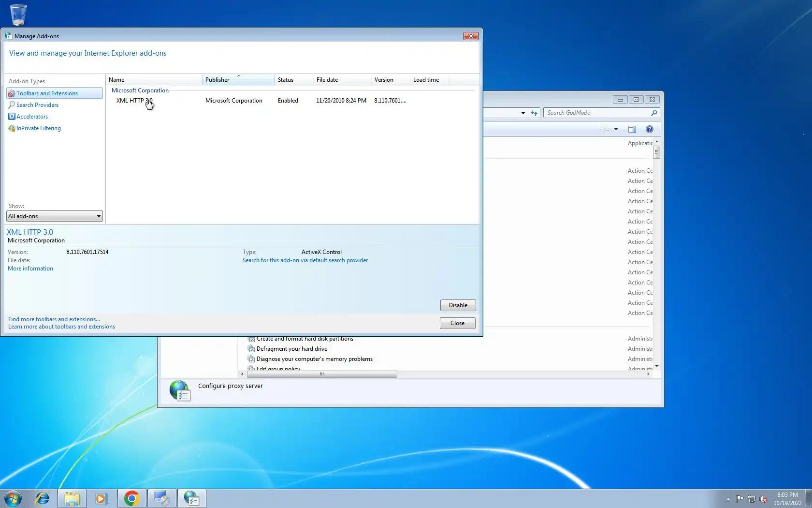Select Create and format hard disk partitions

[305, 339]
